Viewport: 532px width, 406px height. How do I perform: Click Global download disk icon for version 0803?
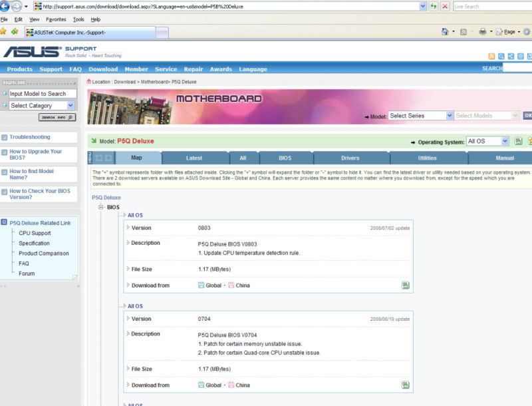(x=201, y=286)
